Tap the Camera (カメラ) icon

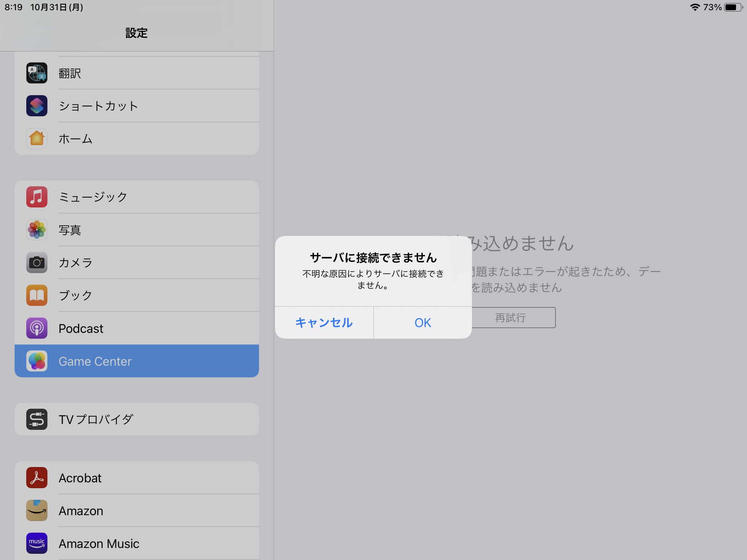37,262
